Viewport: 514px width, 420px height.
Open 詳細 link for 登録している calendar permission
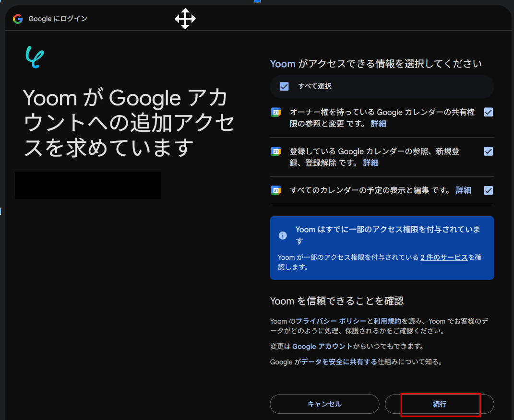click(x=371, y=163)
